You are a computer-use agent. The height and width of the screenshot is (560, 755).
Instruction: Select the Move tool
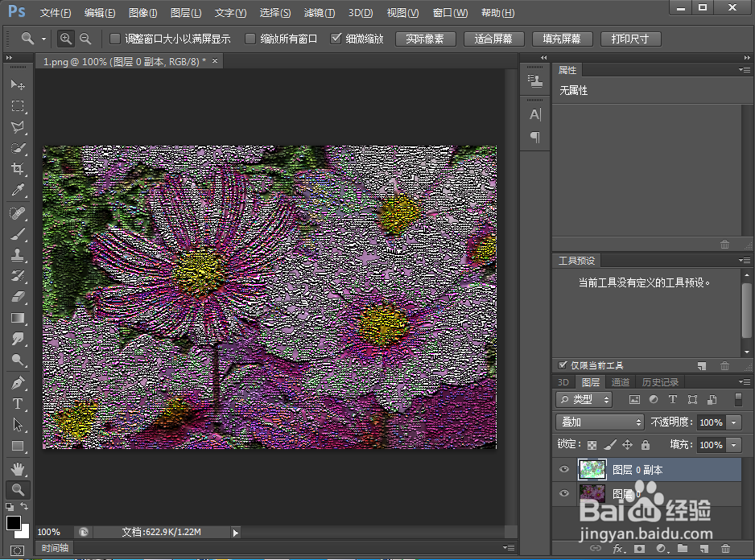click(x=18, y=84)
